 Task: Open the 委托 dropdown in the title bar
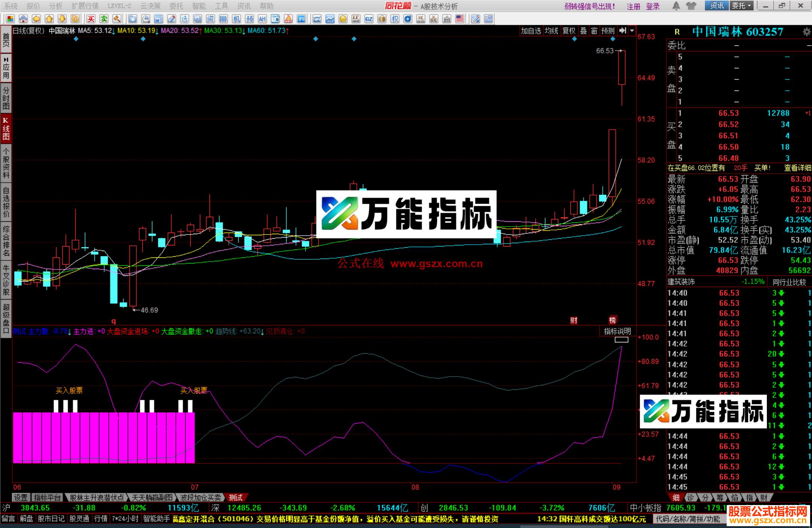[x=742, y=6]
